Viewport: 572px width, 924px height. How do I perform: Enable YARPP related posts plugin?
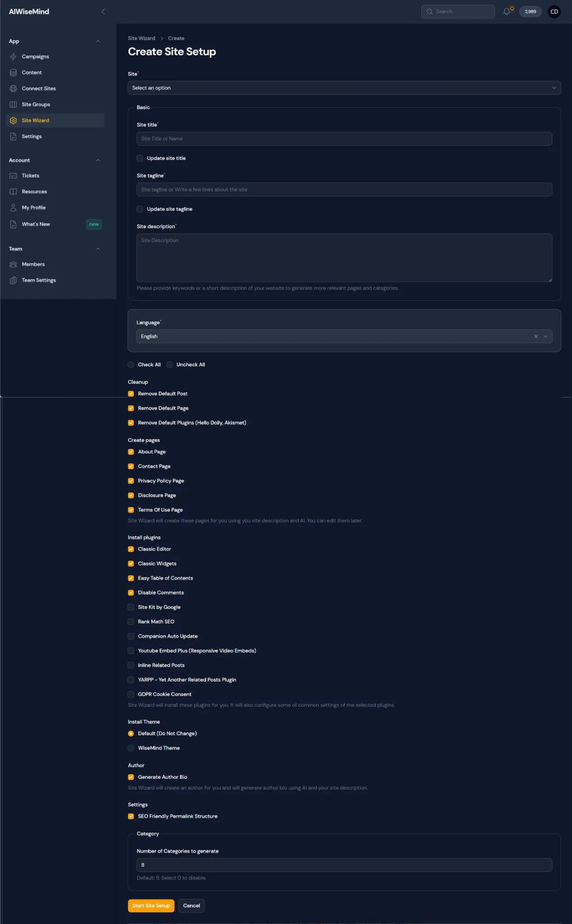(x=131, y=680)
